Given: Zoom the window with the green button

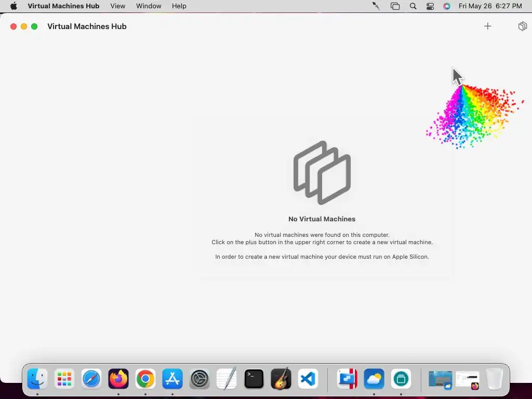Looking at the screenshot, I should pyautogui.click(x=34, y=26).
